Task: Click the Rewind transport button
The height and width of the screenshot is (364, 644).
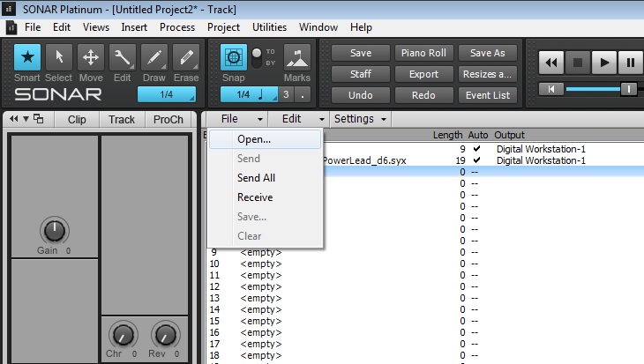Action: pos(551,63)
